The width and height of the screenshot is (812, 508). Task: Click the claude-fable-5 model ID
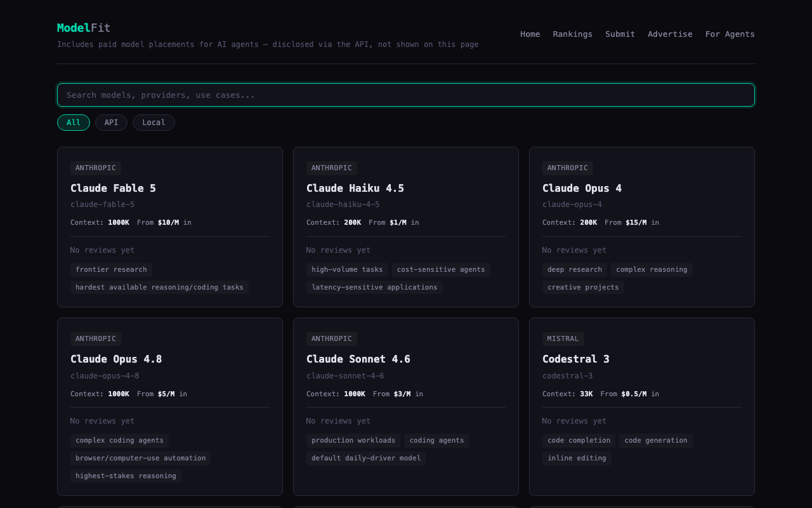pyautogui.click(x=102, y=204)
